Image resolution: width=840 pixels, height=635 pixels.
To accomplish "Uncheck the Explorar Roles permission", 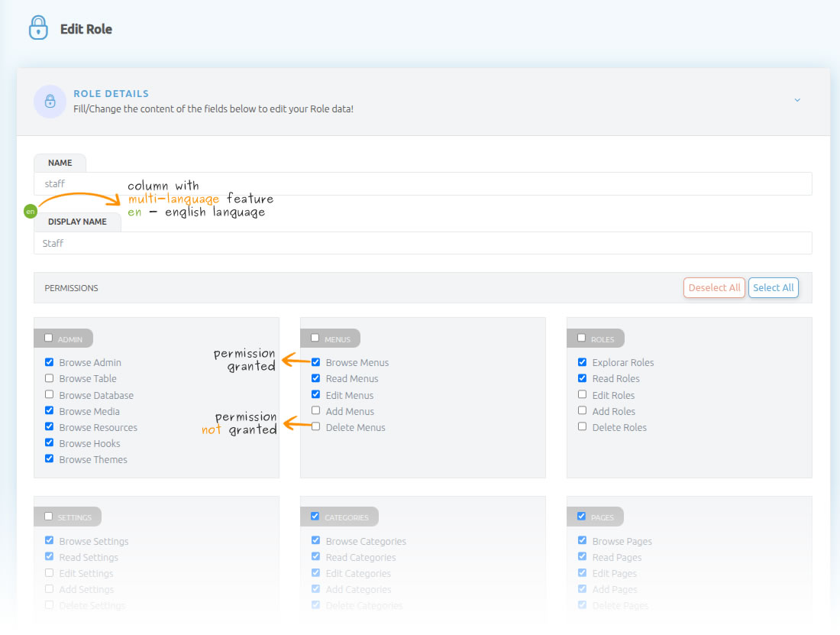I will pyautogui.click(x=583, y=362).
